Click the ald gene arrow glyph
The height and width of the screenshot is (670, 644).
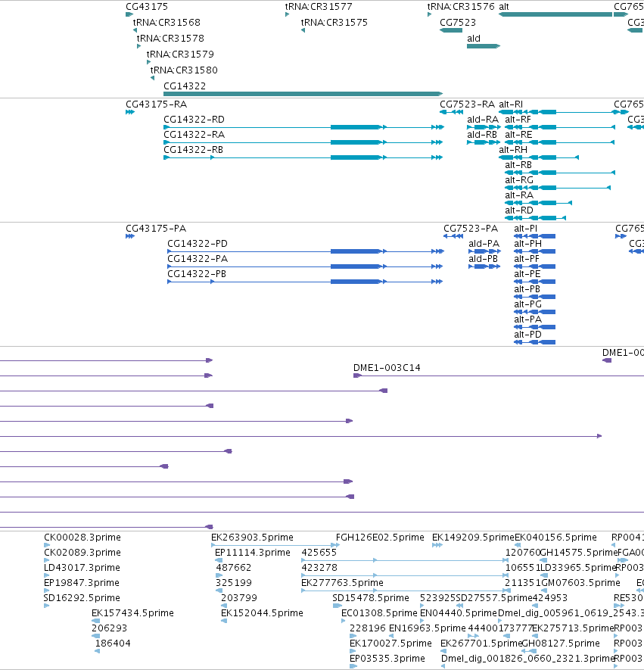pos(484,46)
